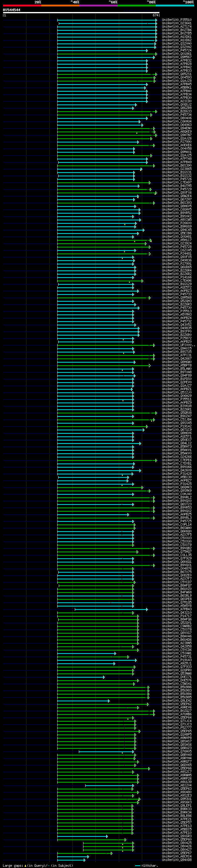Select the UniRef100_P25872 label
The height and width of the screenshot is (868, 197).
click(177, 338)
